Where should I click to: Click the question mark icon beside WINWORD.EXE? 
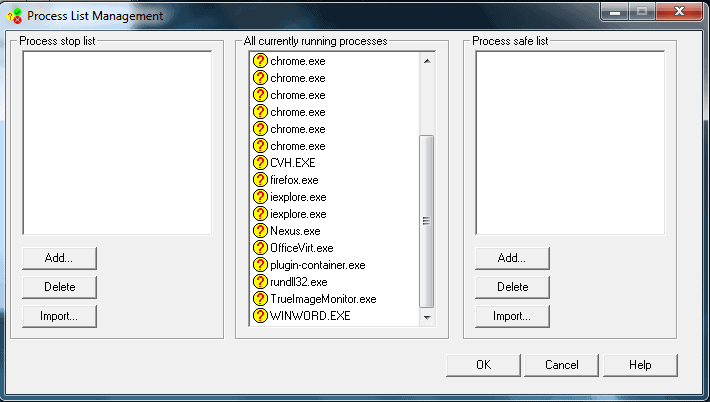click(260, 316)
